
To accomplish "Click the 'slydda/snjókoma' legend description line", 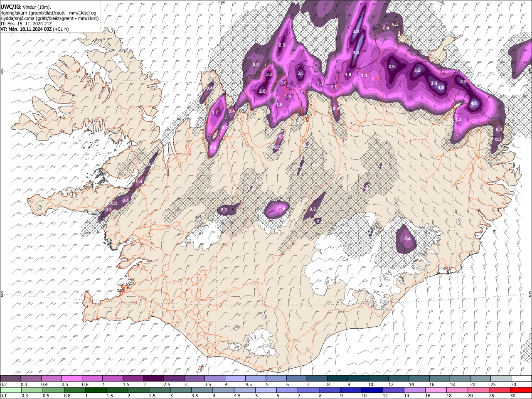I will click(49, 18).
